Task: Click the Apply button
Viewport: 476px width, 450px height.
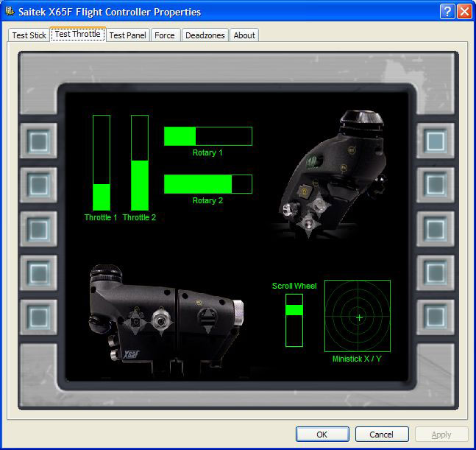Action: [441, 435]
